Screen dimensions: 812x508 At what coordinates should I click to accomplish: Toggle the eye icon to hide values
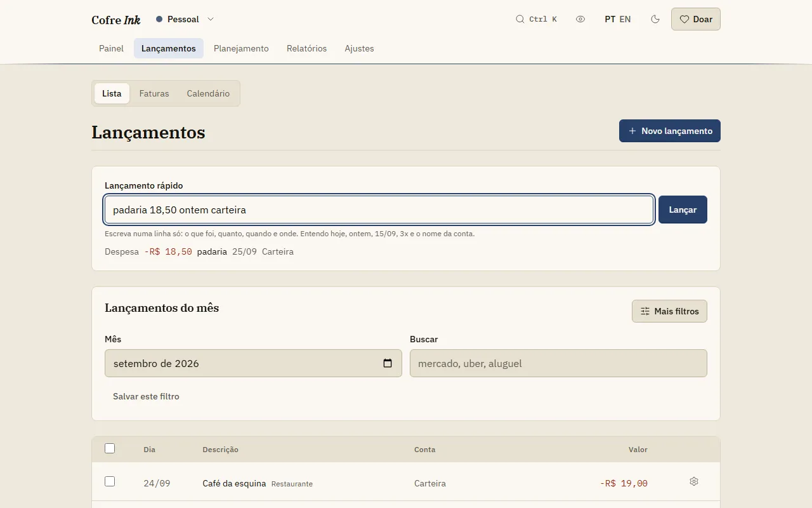(580, 19)
